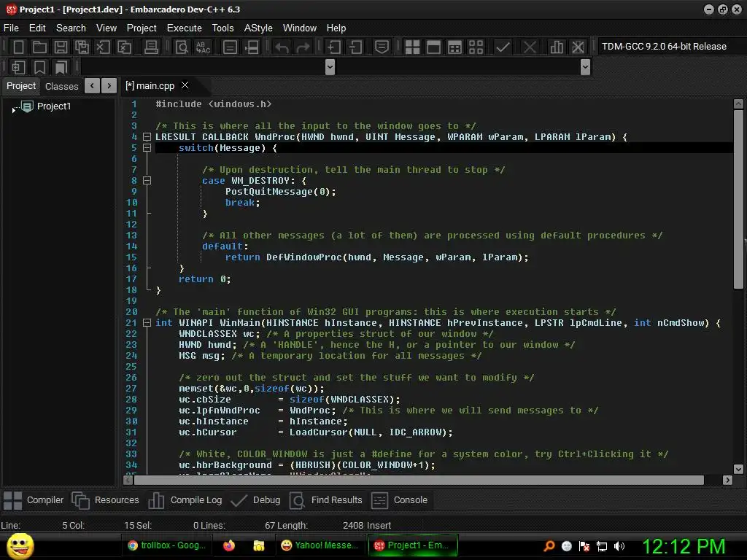Select the Project side tab
The height and width of the screenshot is (560, 747).
[x=21, y=86]
